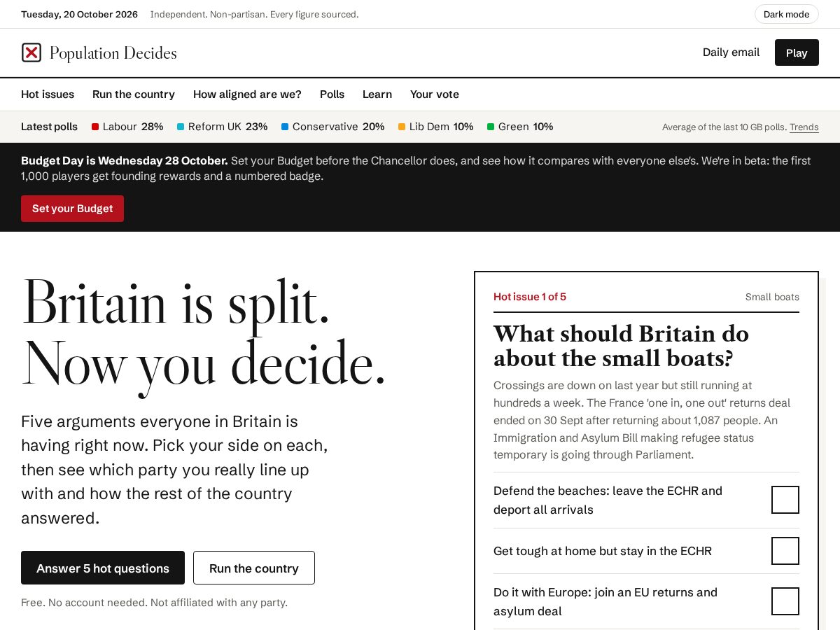This screenshot has width=840, height=630.
Task: Click the Conservative blue poll marker
Action: [x=285, y=127]
